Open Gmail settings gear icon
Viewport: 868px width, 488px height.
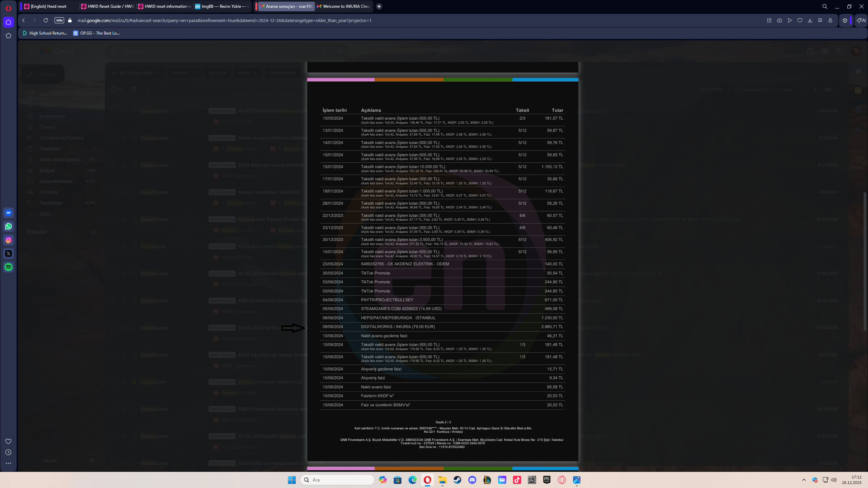825,51
